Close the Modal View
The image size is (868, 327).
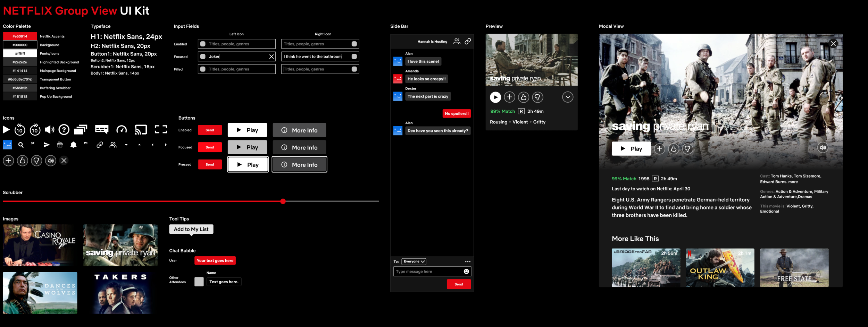[833, 43]
